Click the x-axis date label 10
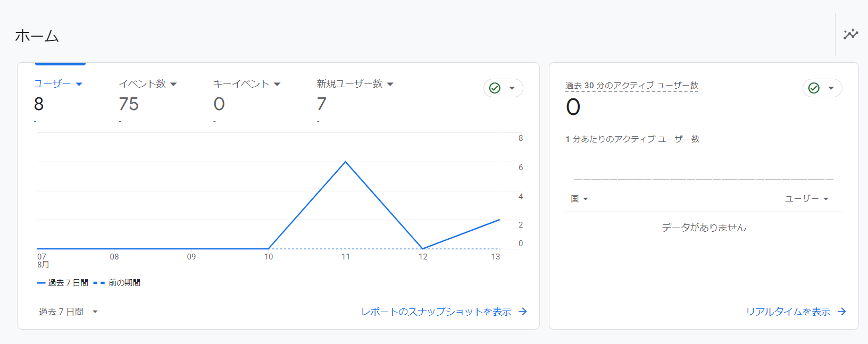Screen dimensions: 868x344 [269, 257]
